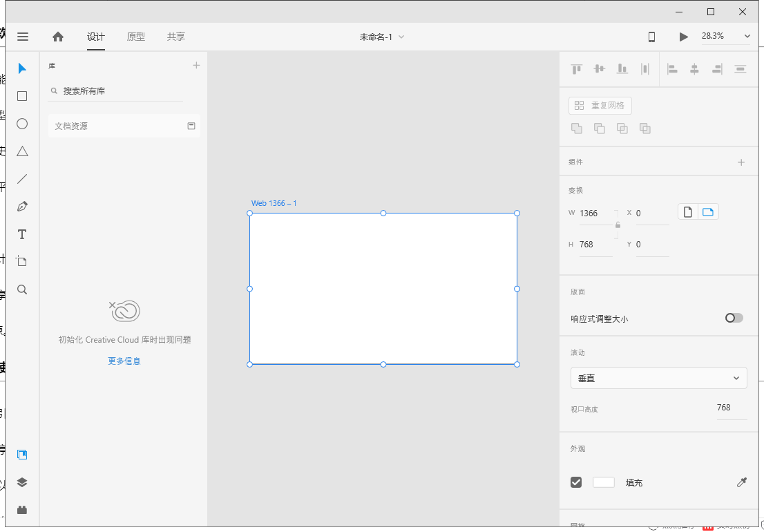
Task: Click the 搜索所有库 search field
Action: pyautogui.click(x=116, y=91)
